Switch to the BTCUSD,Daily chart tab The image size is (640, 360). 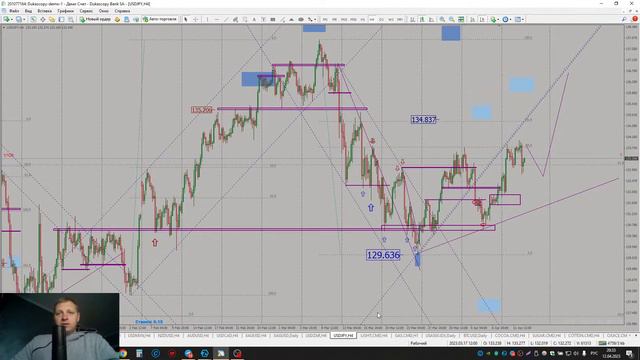point(475,336)
